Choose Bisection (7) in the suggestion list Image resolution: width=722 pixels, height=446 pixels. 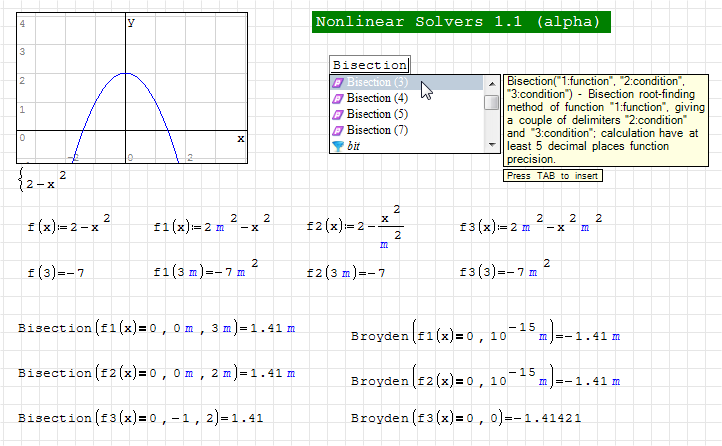click(377, 131)
